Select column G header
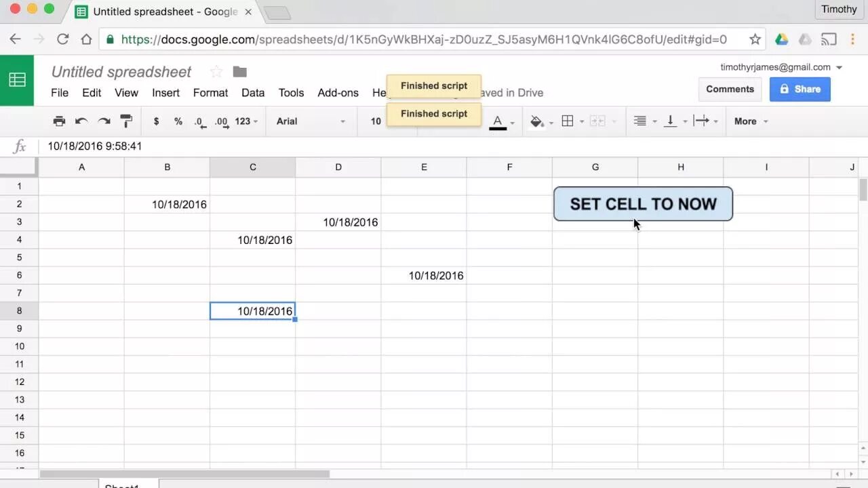 point(595,167)
